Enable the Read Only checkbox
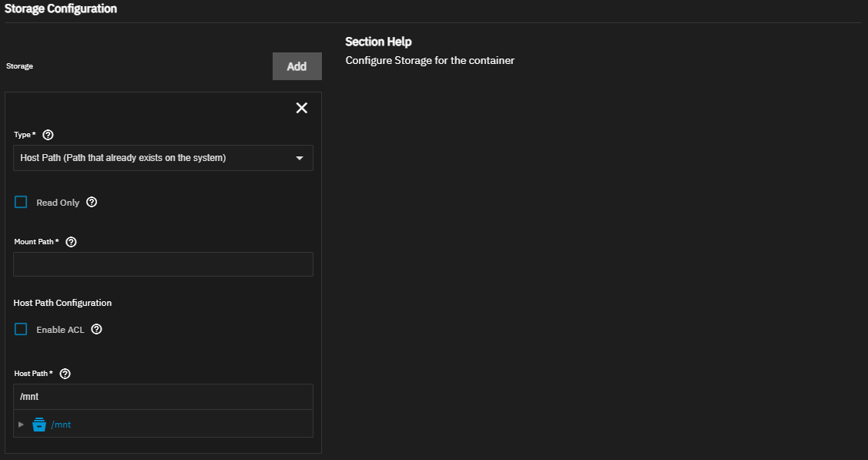The height and width of the screenshot is (460, 868). point(22,203)
